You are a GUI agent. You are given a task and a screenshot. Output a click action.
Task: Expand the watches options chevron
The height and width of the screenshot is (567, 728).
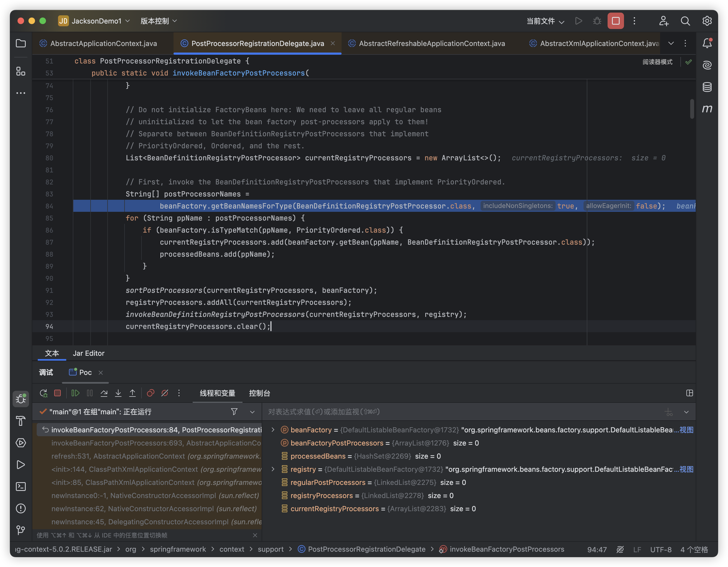pos(686,412)
